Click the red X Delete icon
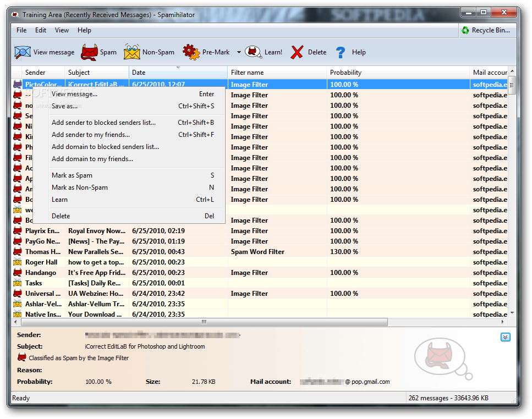532x419 pixels. (297, 52)
